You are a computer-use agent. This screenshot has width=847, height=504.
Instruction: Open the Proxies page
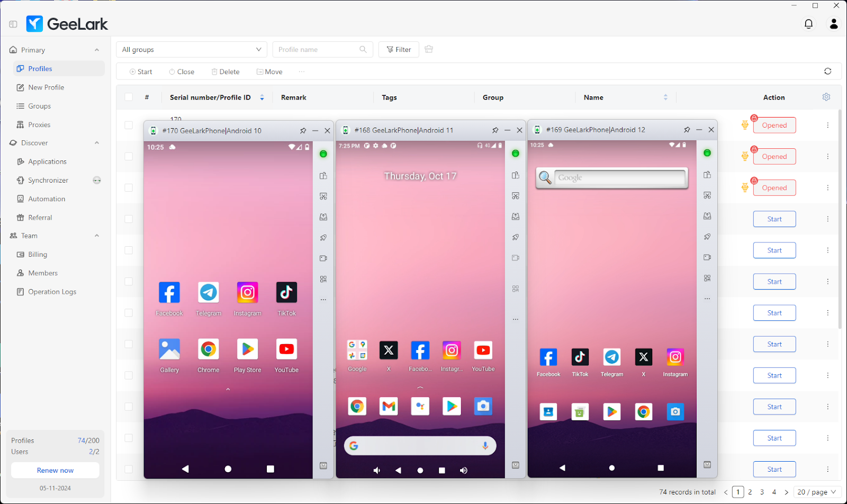[x=39, y=124]
